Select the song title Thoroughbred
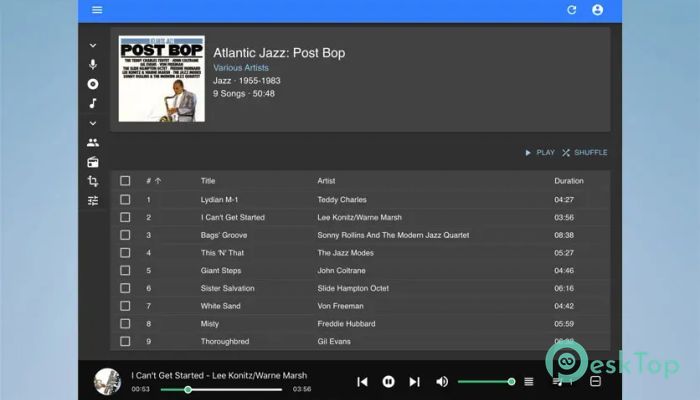 (x=225, y=341)
